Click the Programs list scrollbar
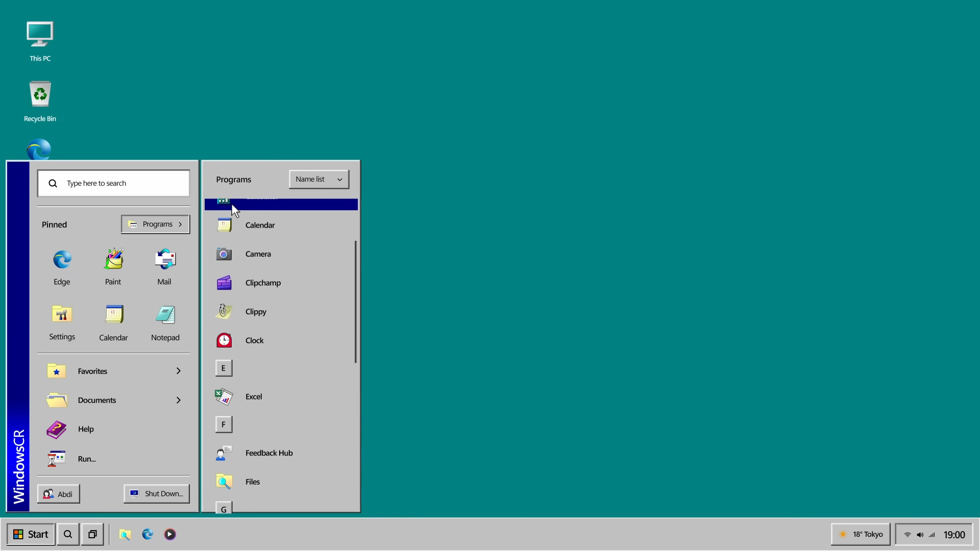Viewport: 980px width, 551px height. click(355, 302)
